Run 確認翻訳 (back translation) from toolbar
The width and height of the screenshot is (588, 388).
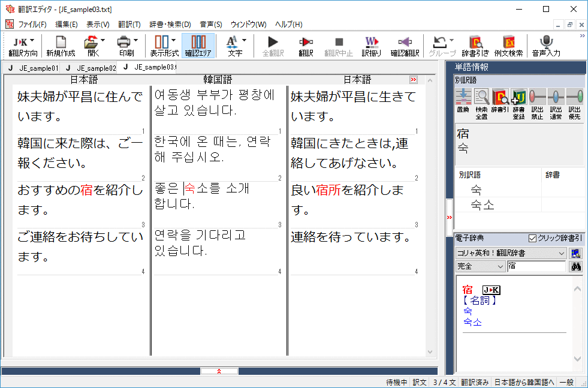pyautogui.click(x=405, y=46)
